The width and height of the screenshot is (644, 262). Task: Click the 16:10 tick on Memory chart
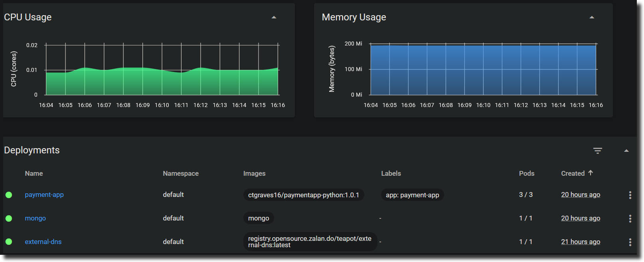(x=483, y=105)
